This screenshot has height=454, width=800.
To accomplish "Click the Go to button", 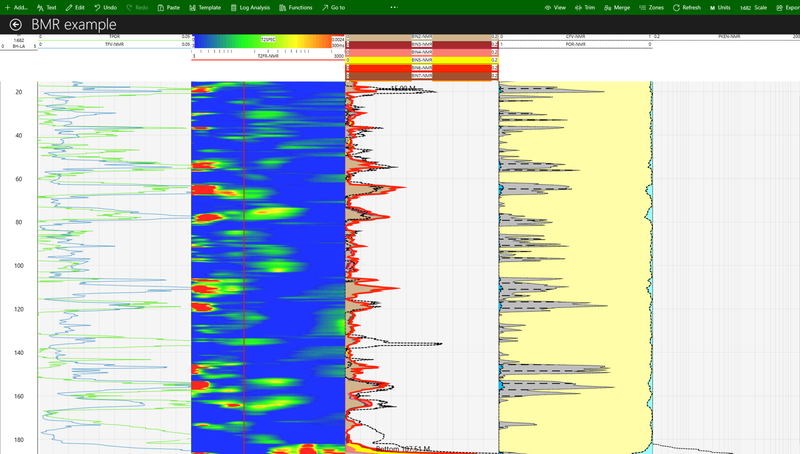I will pyautogui.click(x=333, y=8).
